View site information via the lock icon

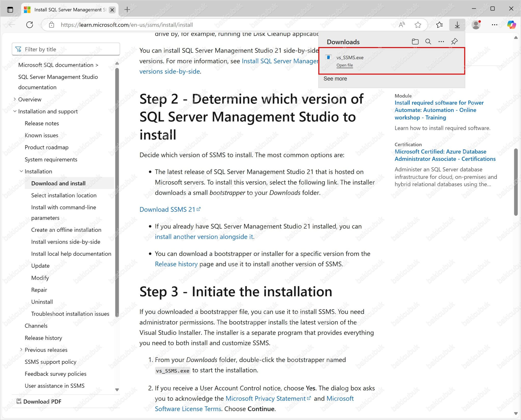click(52, 25)
